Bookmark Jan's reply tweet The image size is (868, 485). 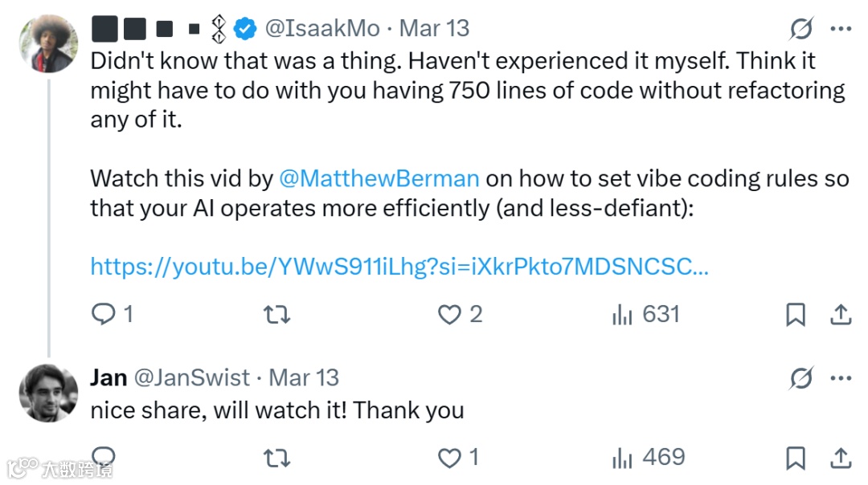coord(795,459)
